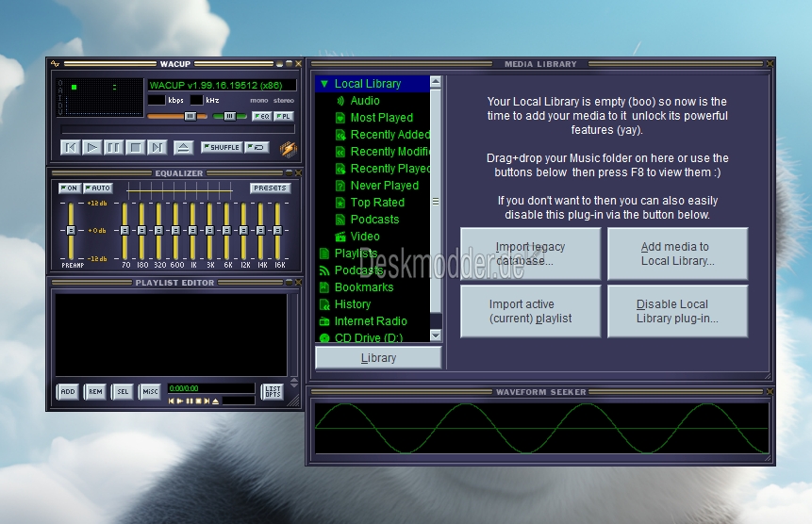This screenshot has height=524, width=812.
Task: Open the playlist MISC menu
Action: click(x=150, y=391)
